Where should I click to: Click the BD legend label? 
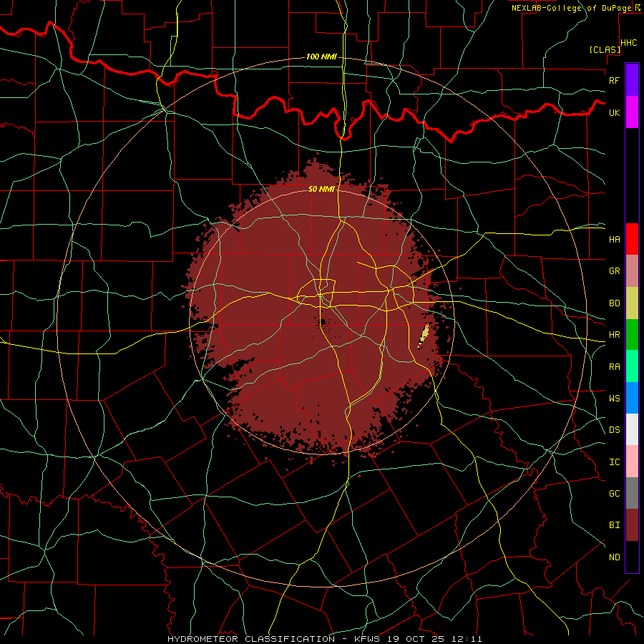[x=615, y=303]
